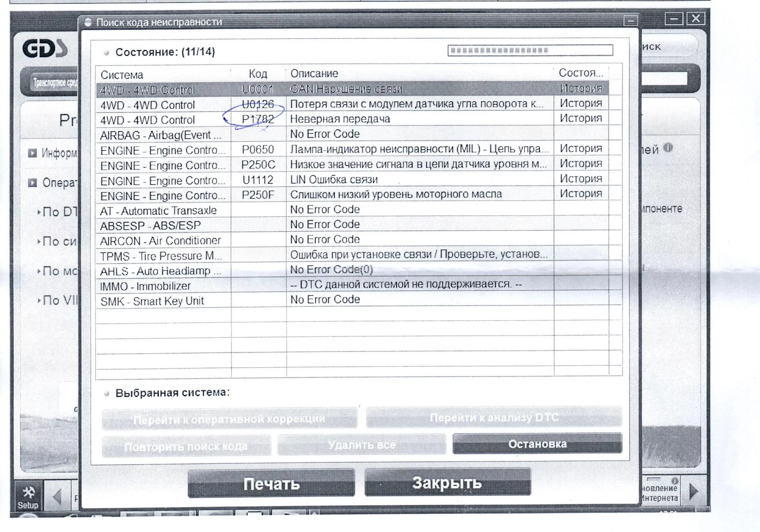Minimize the fault code search dialog
The width and height of the screenshot is (760, 532).
pyautogui.click(x=630, y=20)
